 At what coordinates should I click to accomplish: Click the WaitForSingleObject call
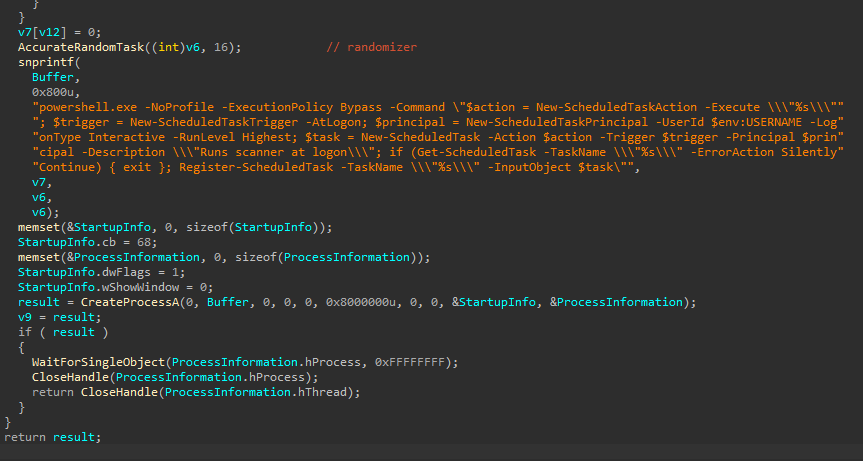(x=99, y=363)
